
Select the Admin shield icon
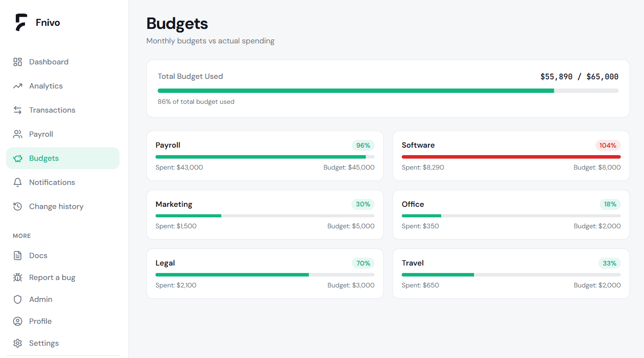point(18,299)
